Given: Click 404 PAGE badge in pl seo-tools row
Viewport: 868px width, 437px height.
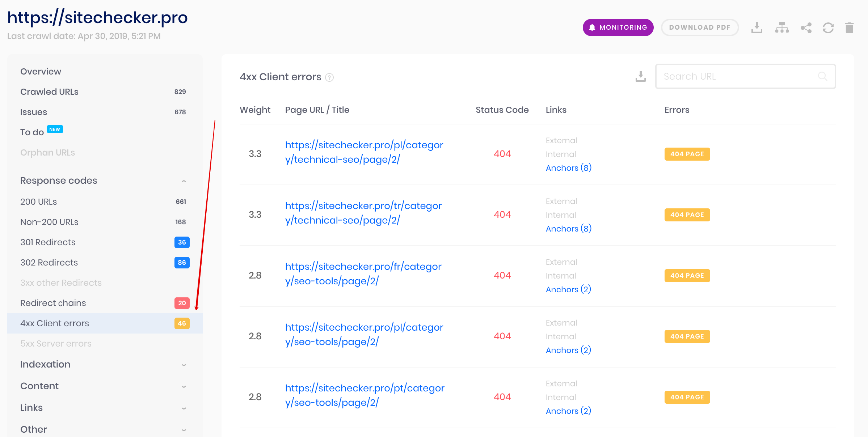Looking at the screenshot, I should pyautogui.click(x=687, y=336).
